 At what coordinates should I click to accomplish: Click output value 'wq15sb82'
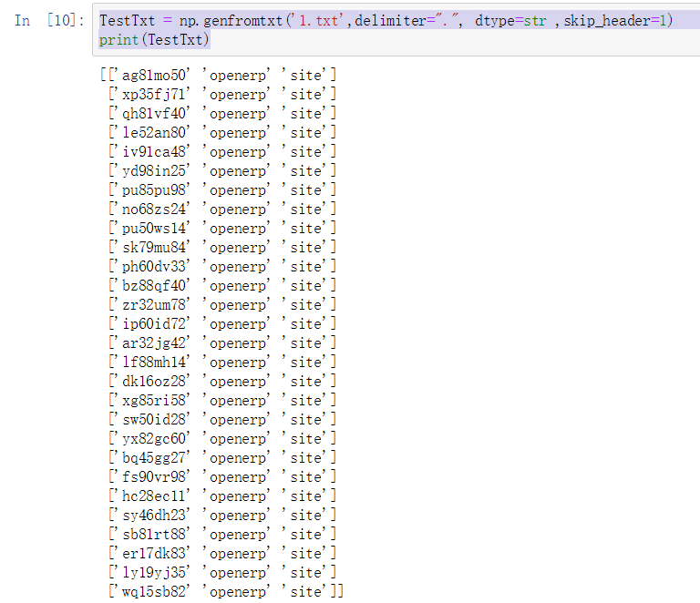tap(154, 592)
